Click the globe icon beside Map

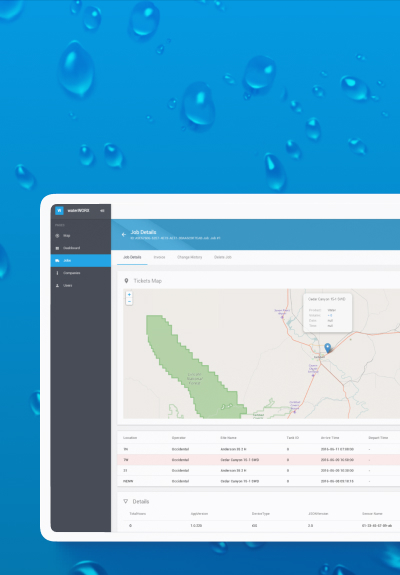point(57,236)
